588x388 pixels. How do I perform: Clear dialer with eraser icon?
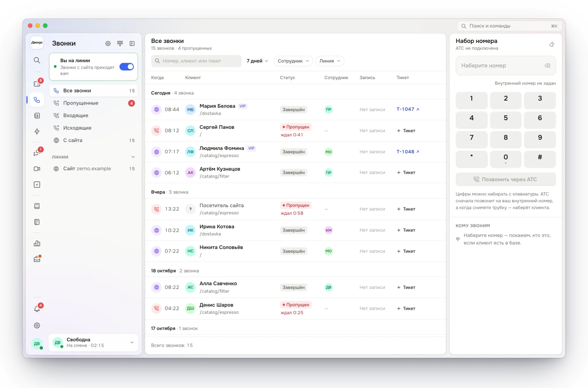552,44
